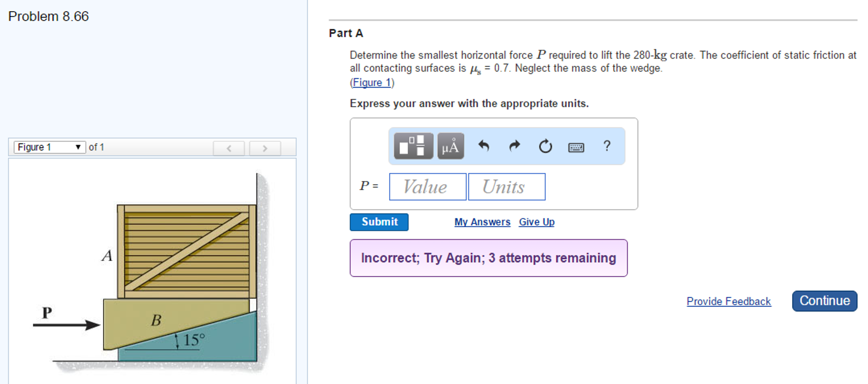Click Provide Feedback
Screen dimensions: 868x384
[728, 301]
